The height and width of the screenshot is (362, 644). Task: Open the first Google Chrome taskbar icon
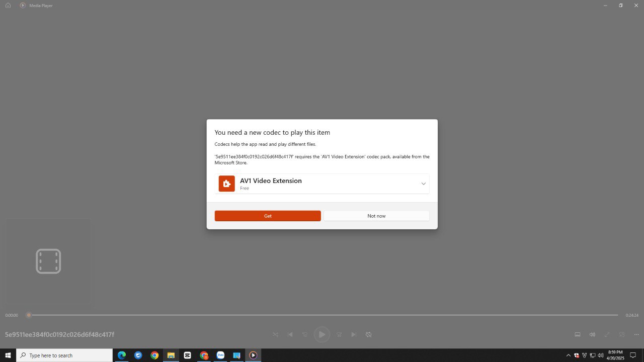(154, 355)
